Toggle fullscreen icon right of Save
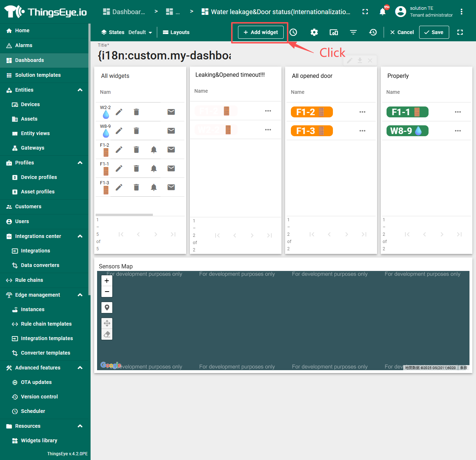Viewport: 476px width, 460px height. [x=460, y=32]
